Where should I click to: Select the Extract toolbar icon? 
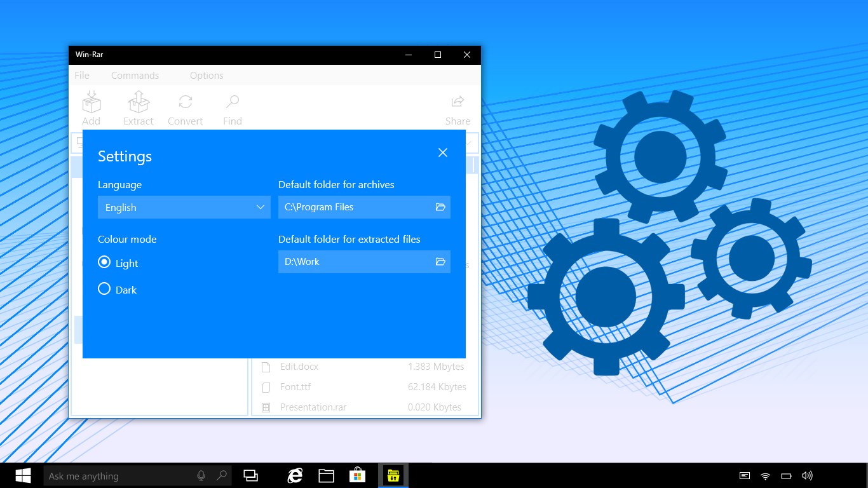[139, 102]
